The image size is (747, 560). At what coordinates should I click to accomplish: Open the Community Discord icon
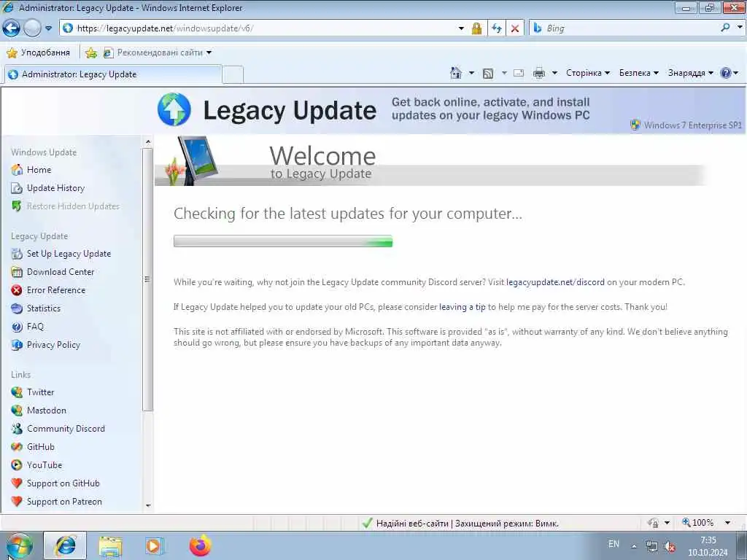coord(17,429)
